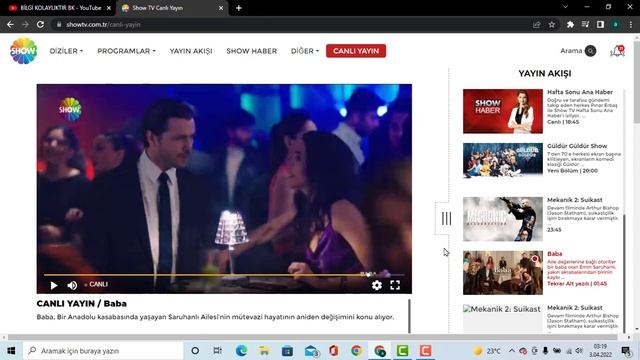Open the notification bell in the header
The width and height of the screenshot is (640, 360).
(x=617, y=51)
